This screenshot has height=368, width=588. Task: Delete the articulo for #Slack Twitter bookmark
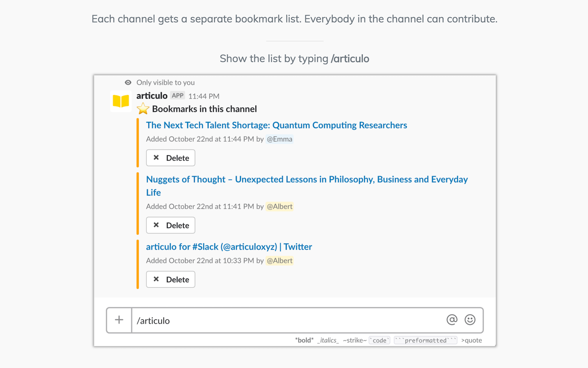171,279
